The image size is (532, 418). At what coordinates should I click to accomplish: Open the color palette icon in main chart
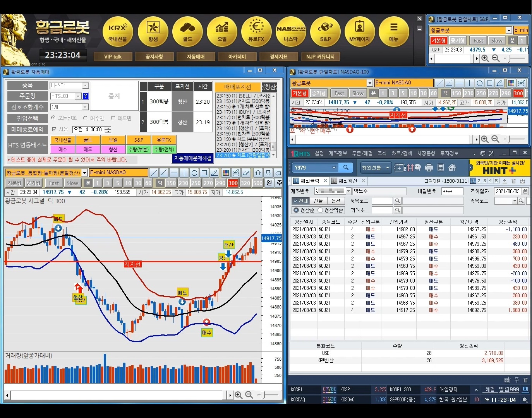pyautogui.click(x=226, y=173)
